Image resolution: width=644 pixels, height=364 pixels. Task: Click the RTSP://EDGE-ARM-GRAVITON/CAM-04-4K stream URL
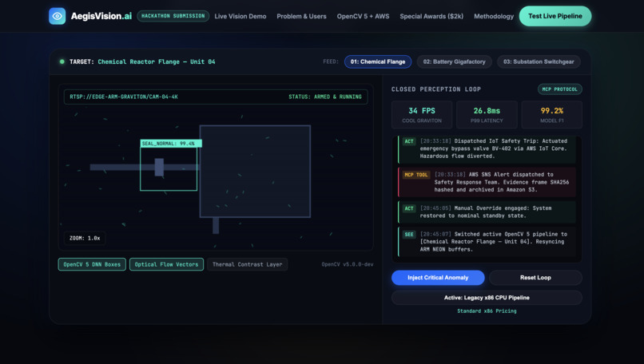pos(124,97)
